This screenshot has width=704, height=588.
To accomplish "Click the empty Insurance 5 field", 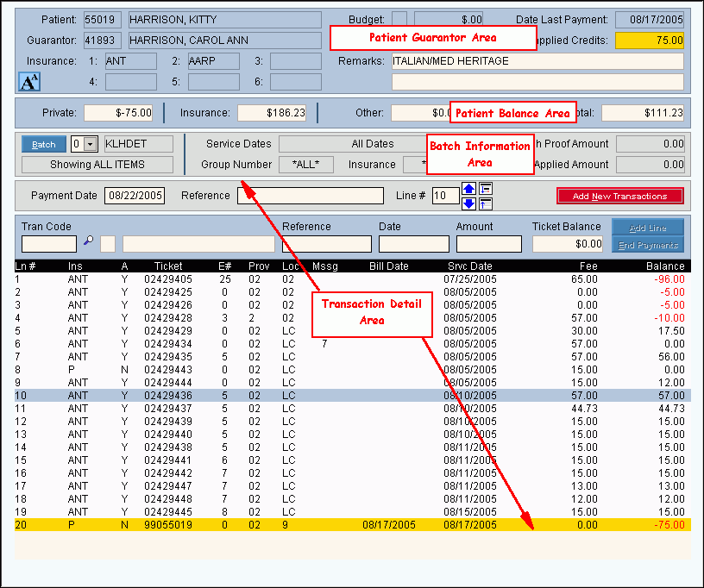I will [214, 82].
